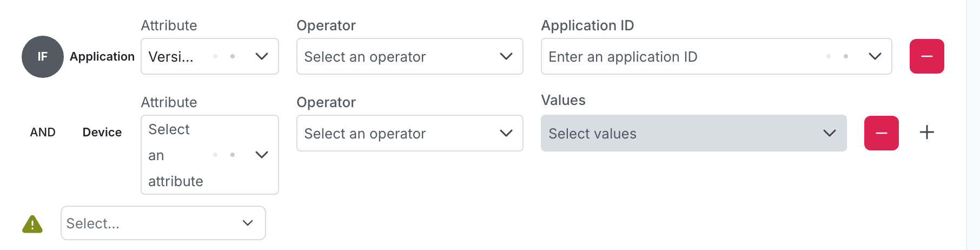Click chevron of bottom 'Select...' box
Screen dimensions: 980x250
coord(248,223)
